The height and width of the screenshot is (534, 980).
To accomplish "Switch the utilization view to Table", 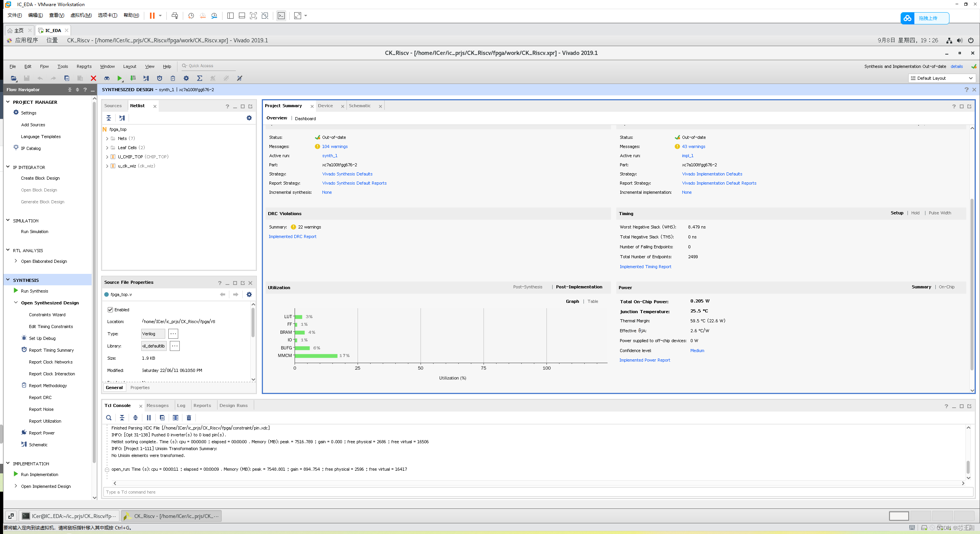I will click(x=593, y=301).
